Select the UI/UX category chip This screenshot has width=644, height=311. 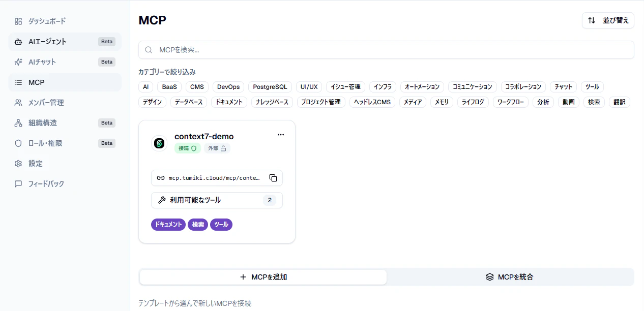tap(309, 87)
